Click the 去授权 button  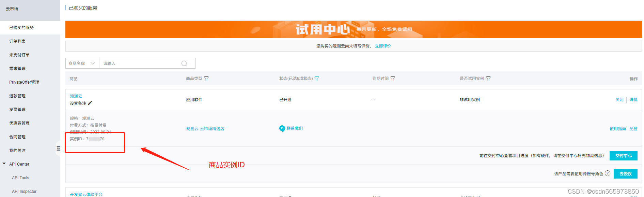[626, 174]
